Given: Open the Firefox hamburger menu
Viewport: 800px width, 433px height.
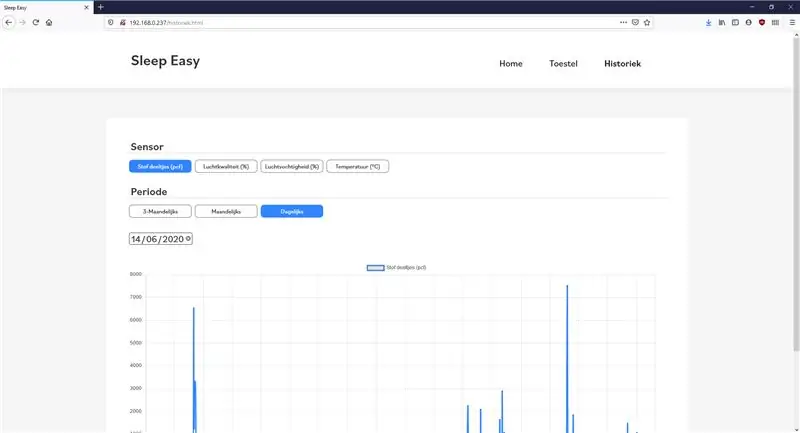Looking at the screenshot, I should point(792,22).
